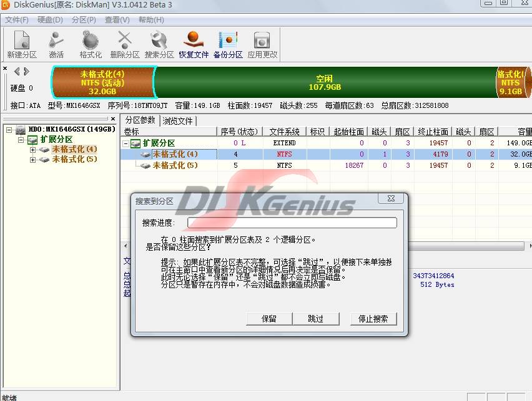Viewport: 532px width, 401px height.
Task: Click the 跳过 skip button
Action: pyautogui.click(x=316, y=319)
